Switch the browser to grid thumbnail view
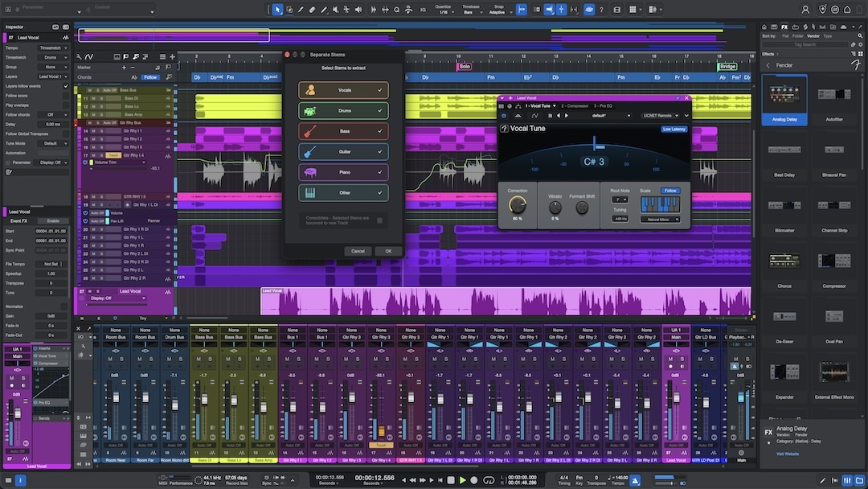Image resolution: width=868 pixels, height=489 pixels. click(x=860, y=54)
